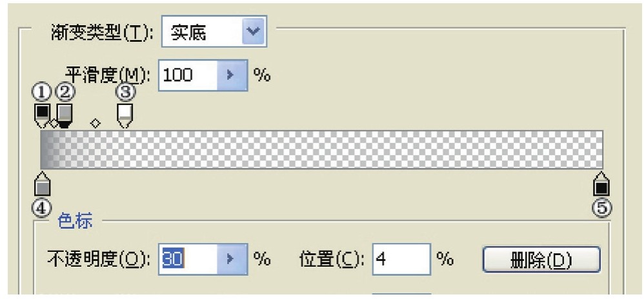The width and height of the screenshot is (644, 299).
Task: Click the 位置(C) label
Action: click(332, 258)
